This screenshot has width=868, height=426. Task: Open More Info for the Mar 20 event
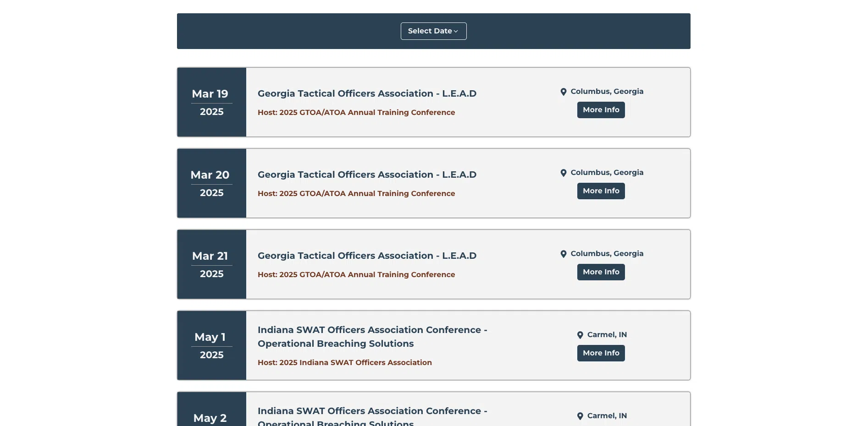pos(601,191)
